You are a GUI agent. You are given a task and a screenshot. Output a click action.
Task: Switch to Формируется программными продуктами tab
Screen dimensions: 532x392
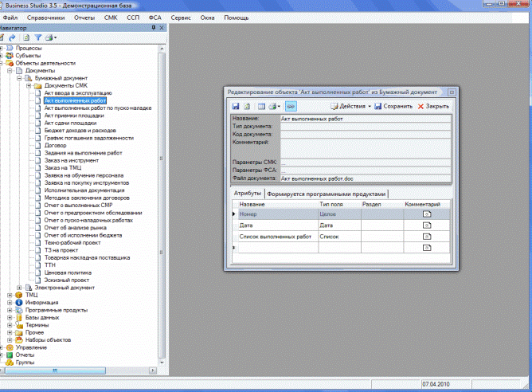(327, 194)
